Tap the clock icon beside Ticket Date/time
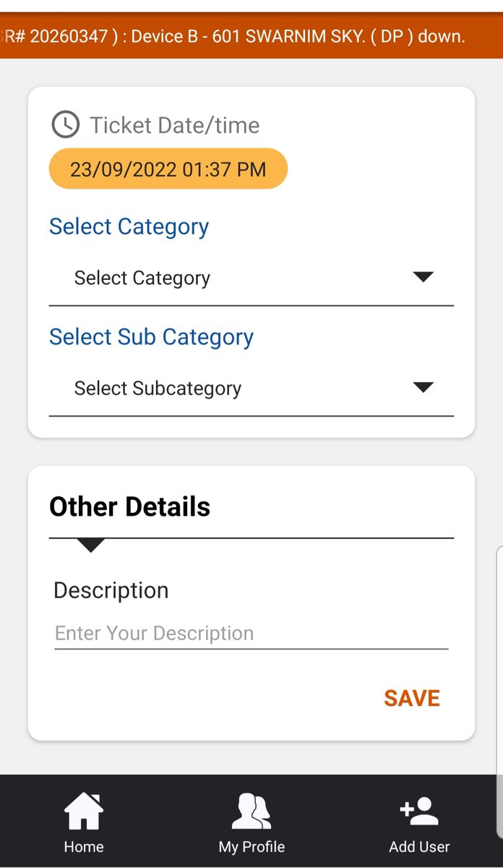Image resolution: width=503 pixels, height=868 pixels. point(66,124)
